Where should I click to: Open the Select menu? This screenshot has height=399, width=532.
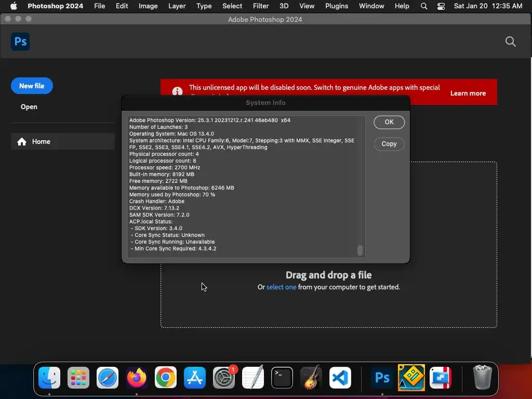(232, 6)
